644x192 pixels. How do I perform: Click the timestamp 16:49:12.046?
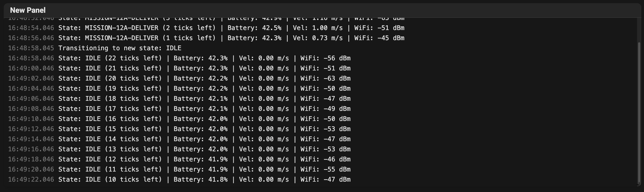(31, 129)
